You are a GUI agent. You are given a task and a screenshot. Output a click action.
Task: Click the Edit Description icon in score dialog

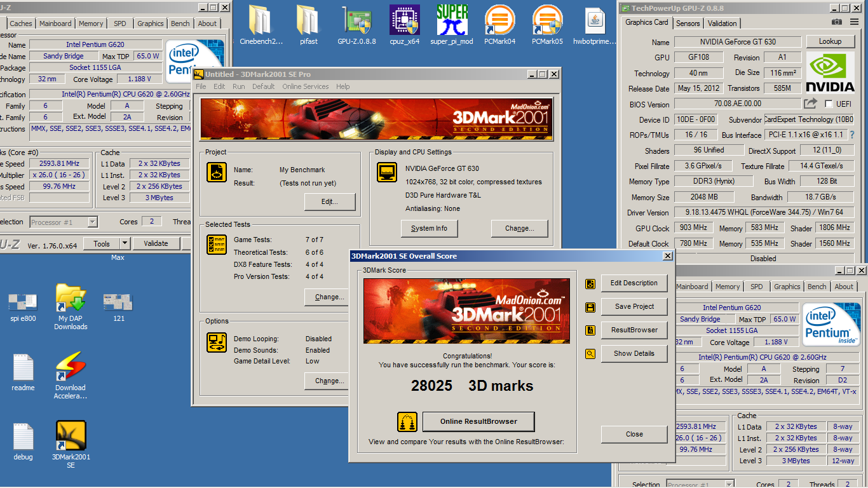(x=590, y=283)
